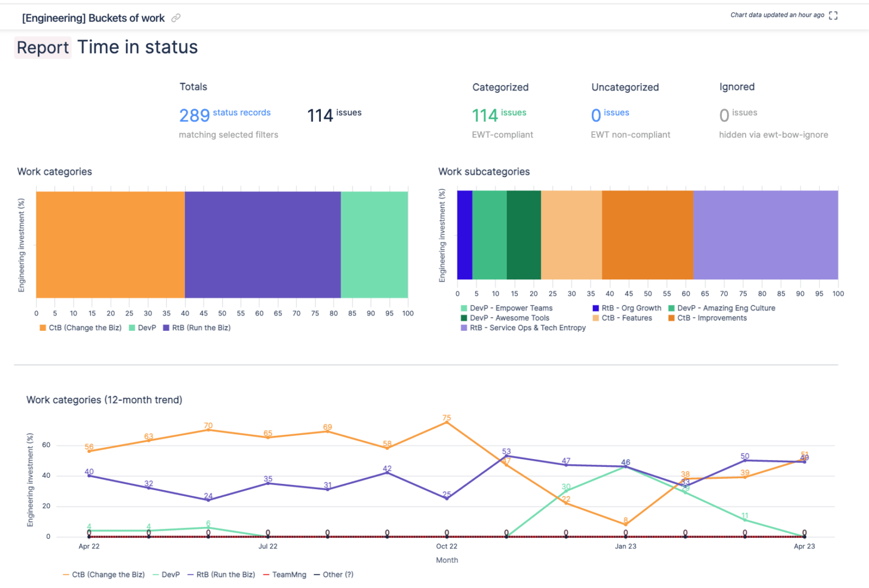Select the CtB - Improvements segment in subcategories chart
This screenshot has height=588, width=869.
[x=647, y=235]
